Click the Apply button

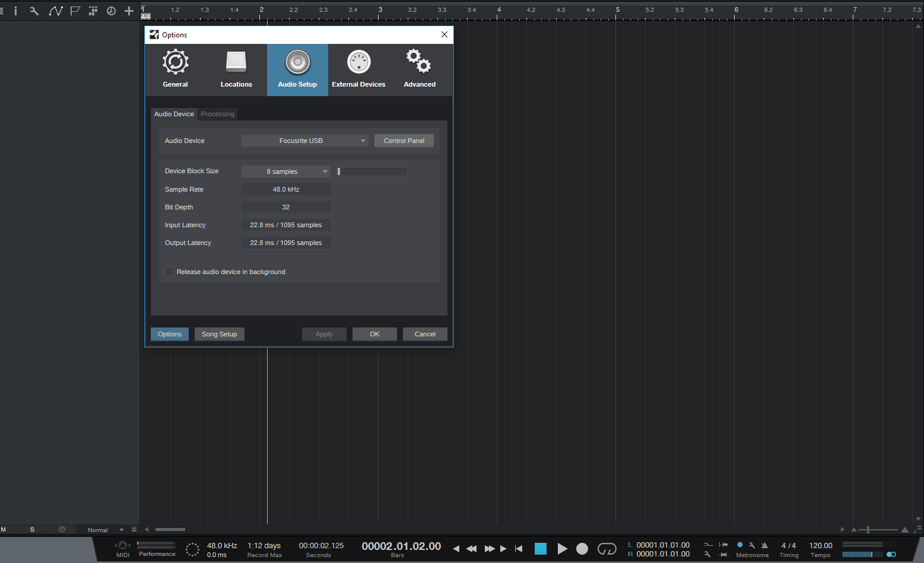coord(324,334)
